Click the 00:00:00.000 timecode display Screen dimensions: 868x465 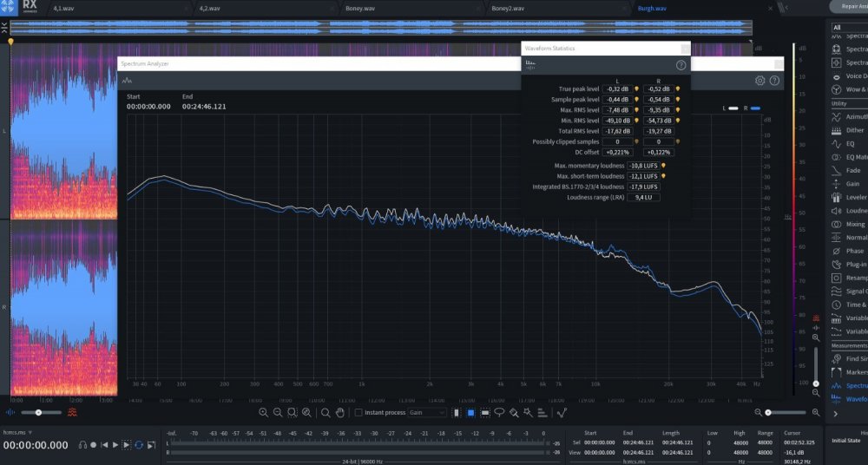tap(36, 445)
